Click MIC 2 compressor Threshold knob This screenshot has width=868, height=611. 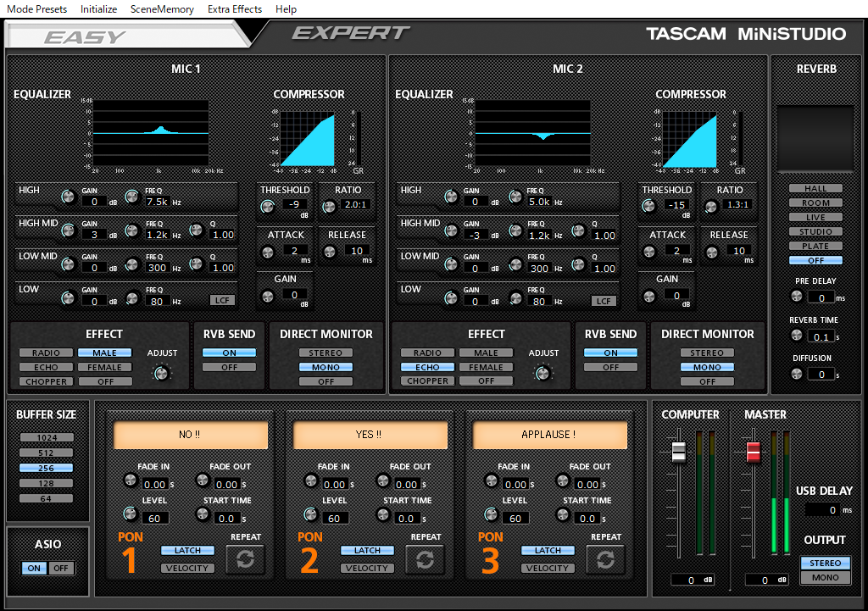648,207
